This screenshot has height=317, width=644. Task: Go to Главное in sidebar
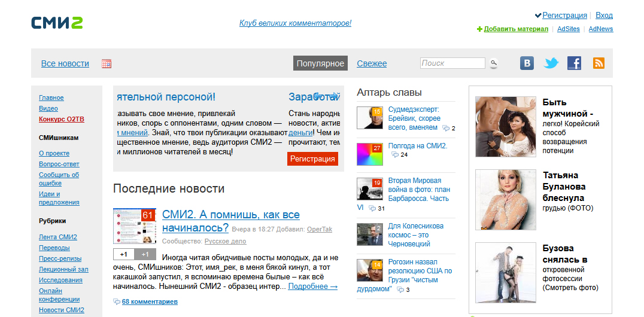pos(51,97)
